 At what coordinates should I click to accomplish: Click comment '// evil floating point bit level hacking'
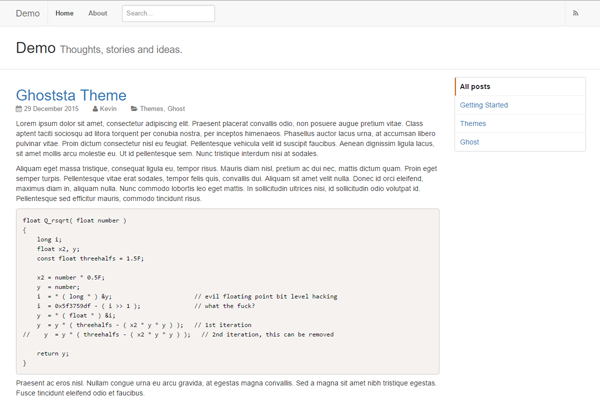point(266,296)
